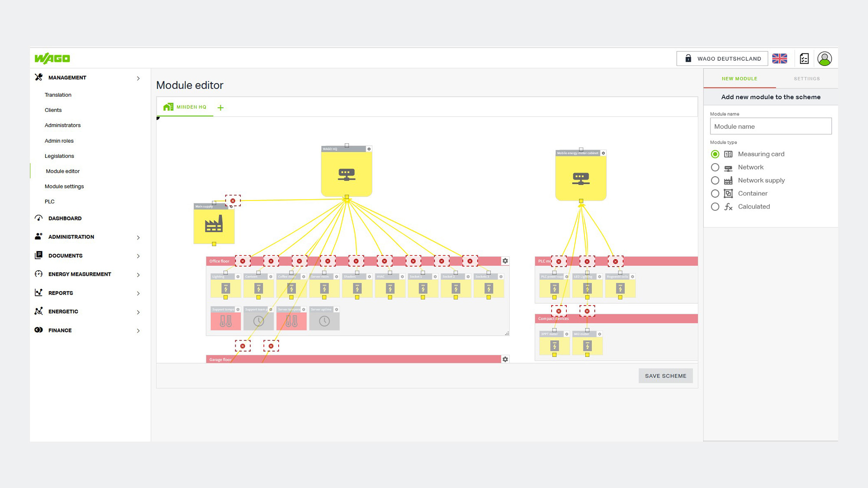Switch to the Settings tab
The height and width of the screenshot is (488, 868).
coord(807,79)
